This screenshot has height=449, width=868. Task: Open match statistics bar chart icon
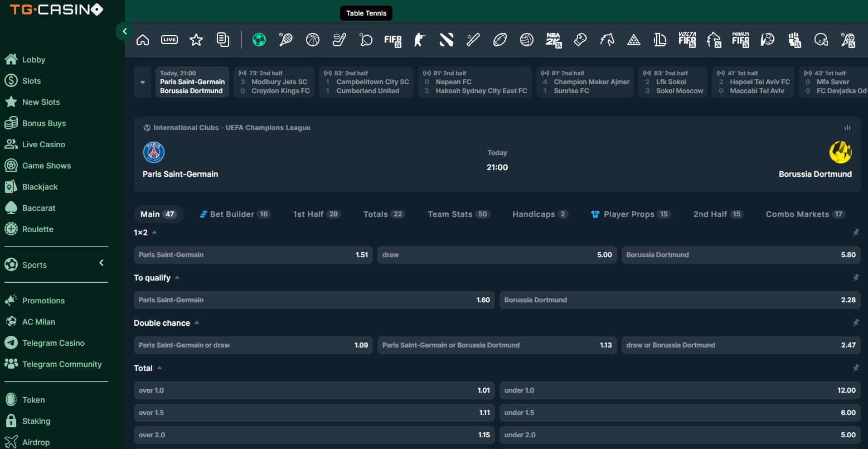(x=847, y=128)
